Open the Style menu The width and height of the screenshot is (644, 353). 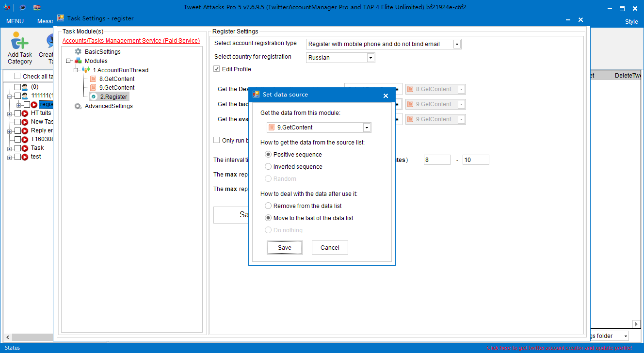[631, 21]
